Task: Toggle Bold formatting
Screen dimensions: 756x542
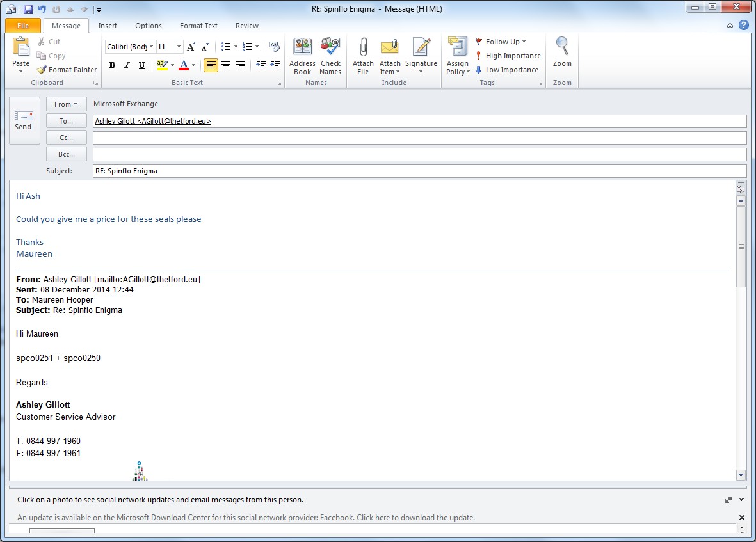Action: [x=113, y=65]
